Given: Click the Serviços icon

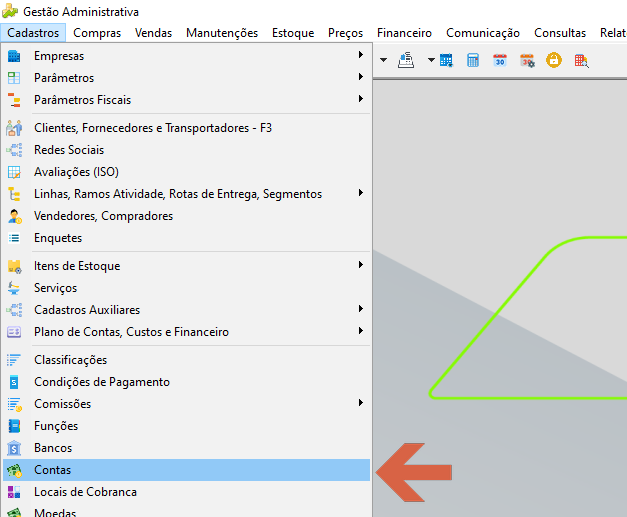Looking at the screenshot, I should (14, 288).
